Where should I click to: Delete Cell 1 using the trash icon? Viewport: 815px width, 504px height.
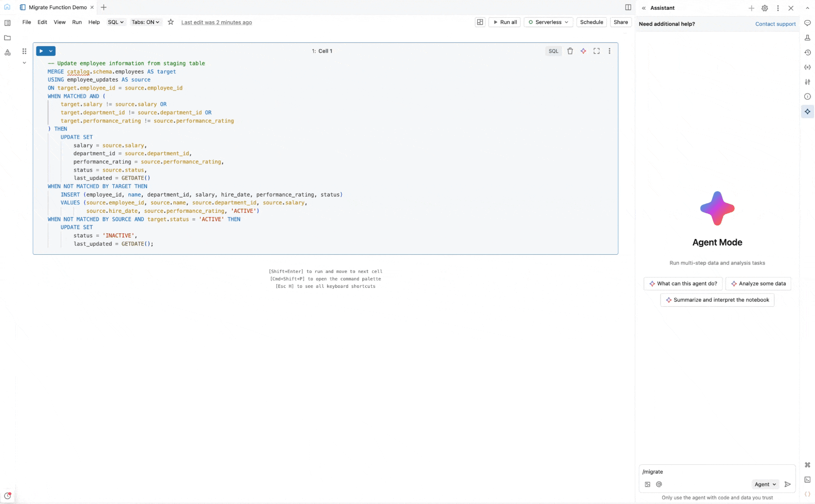click(570, 51)
